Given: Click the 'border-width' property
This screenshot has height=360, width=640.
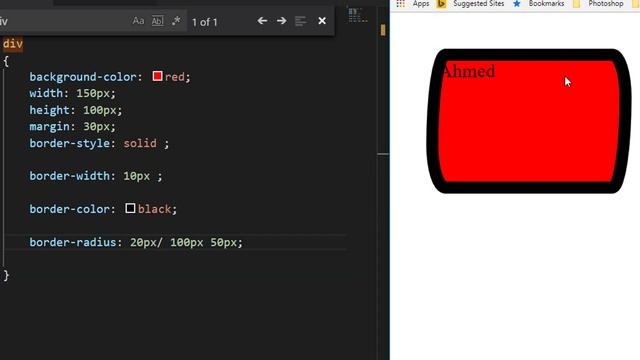Looking at the screenshot, I should [x=69, y=176].
